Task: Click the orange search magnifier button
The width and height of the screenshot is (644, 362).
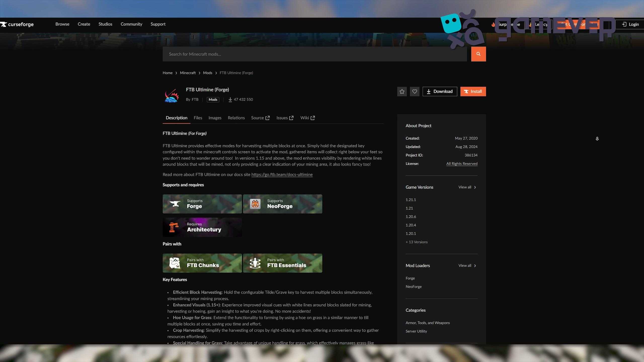Action: (478, 54)
